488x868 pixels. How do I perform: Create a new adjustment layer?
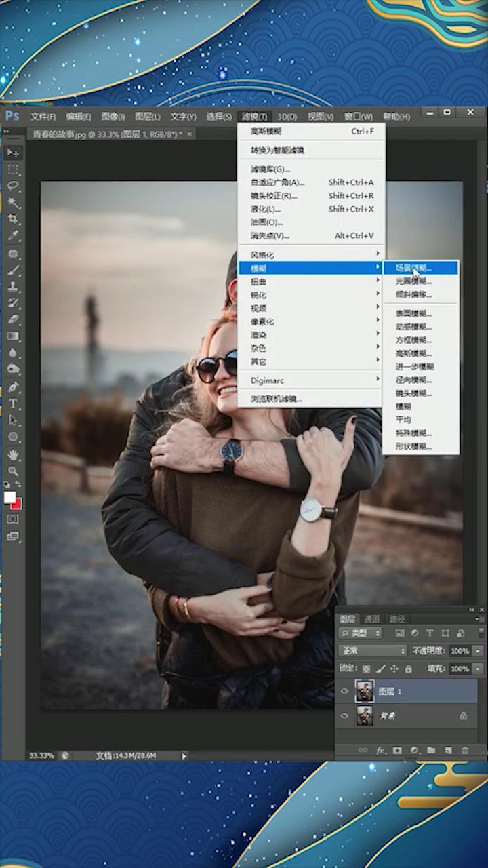click(x=414, y=751)
